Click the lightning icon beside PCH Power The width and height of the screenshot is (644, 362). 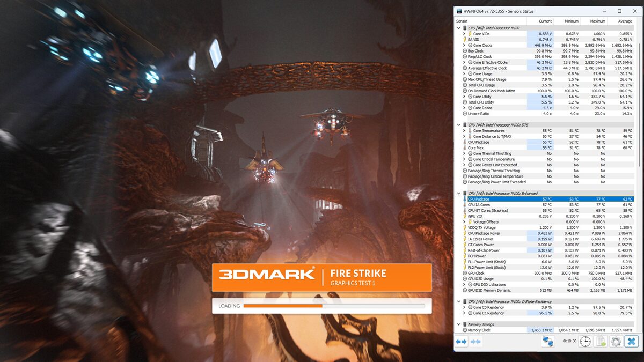[465, 256]
